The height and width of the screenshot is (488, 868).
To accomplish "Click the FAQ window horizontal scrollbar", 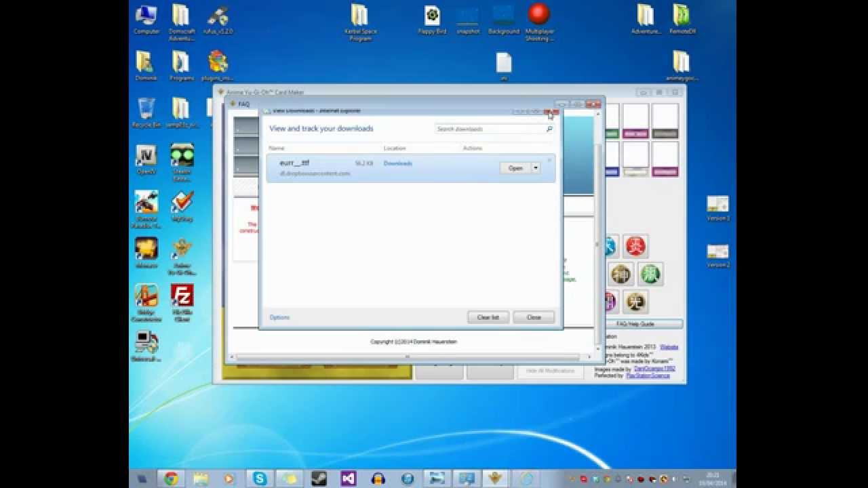I will tap(408, 357).
